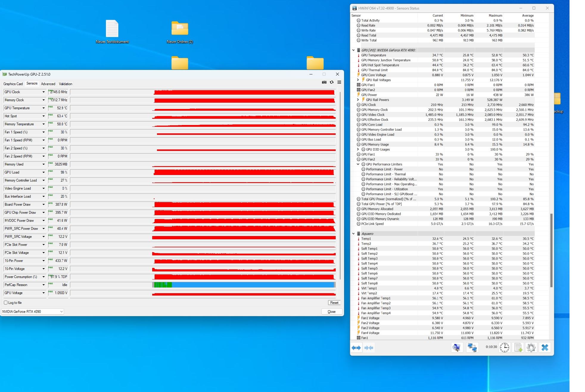The width and height of the screenshot is (585, 392).
Task: Click HWiNFO blue X close sensors icon
Action: [x=545, y=347]
